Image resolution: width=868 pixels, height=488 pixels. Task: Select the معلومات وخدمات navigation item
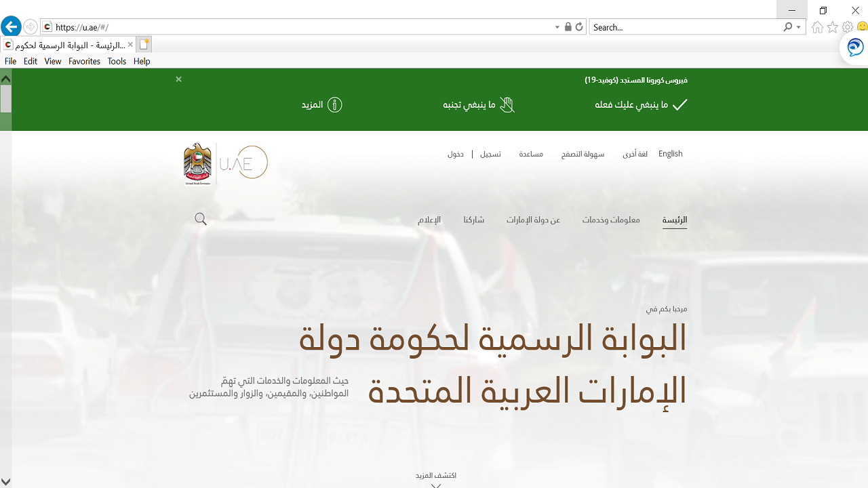610,220
